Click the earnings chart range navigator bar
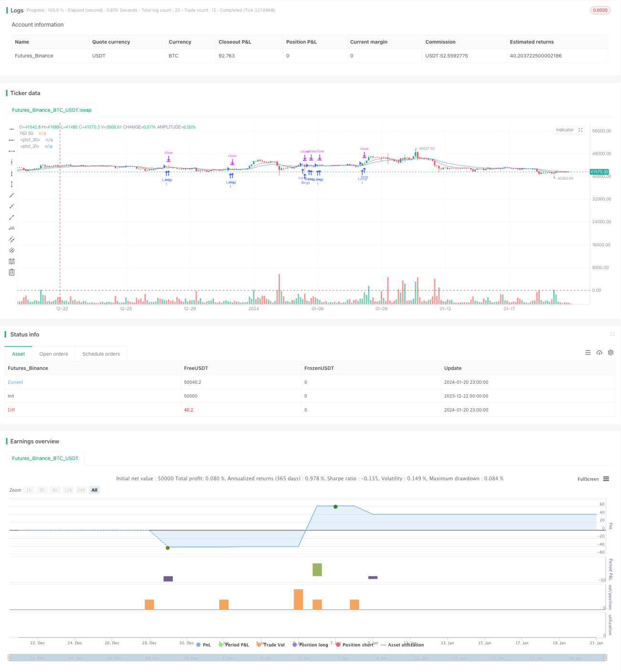621x672 pixels. click(x=308, y=658)
